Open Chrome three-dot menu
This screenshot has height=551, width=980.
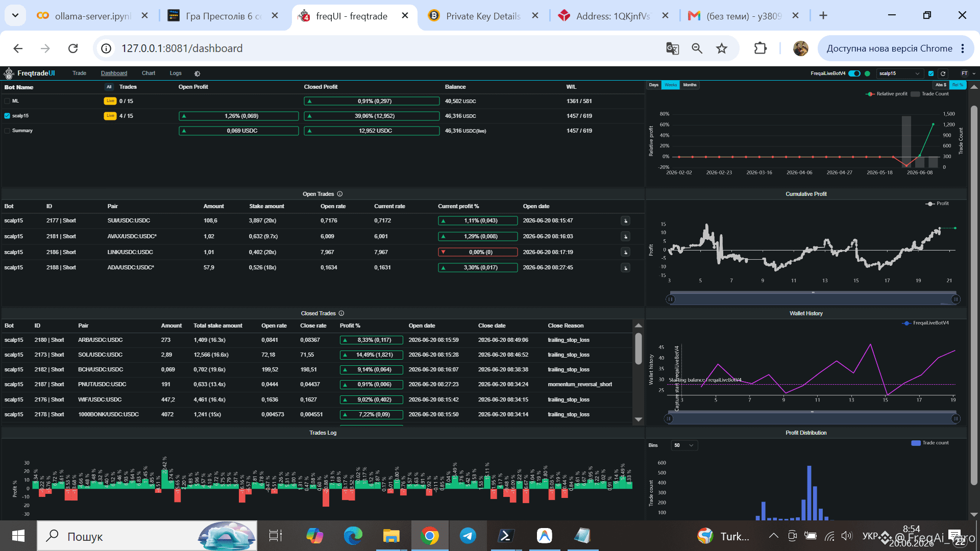click(x=963, y=48)
